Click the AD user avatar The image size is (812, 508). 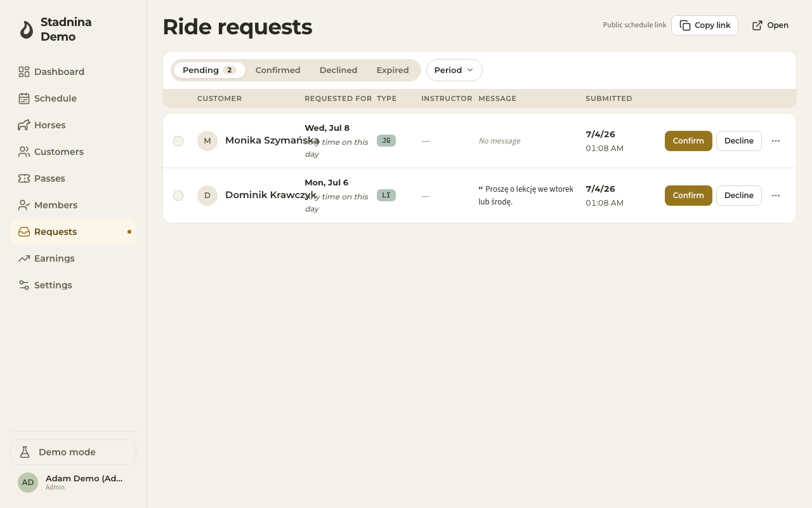[28, 483]
